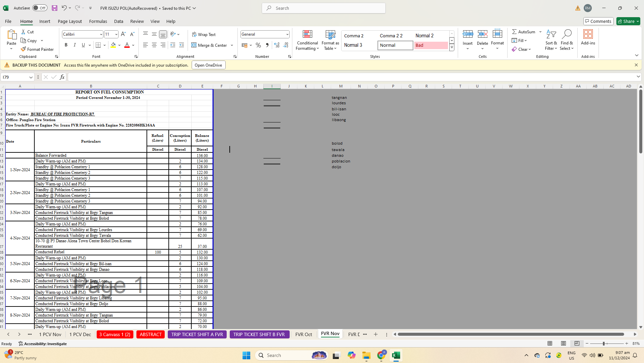The height and width of the screenshot is (363, 644).
Task: Toggle bottom vertical alignment
Action: click(x=163, y=34)
